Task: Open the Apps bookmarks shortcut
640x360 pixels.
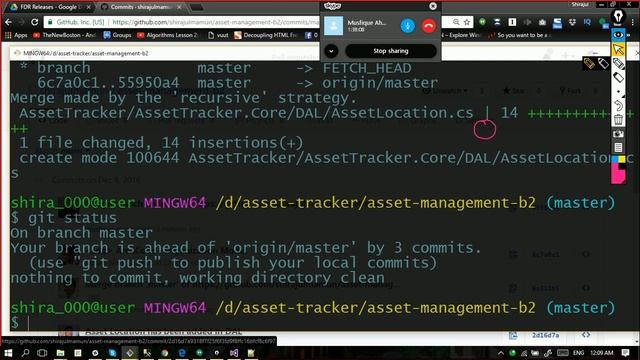Action: coord(16,36)
